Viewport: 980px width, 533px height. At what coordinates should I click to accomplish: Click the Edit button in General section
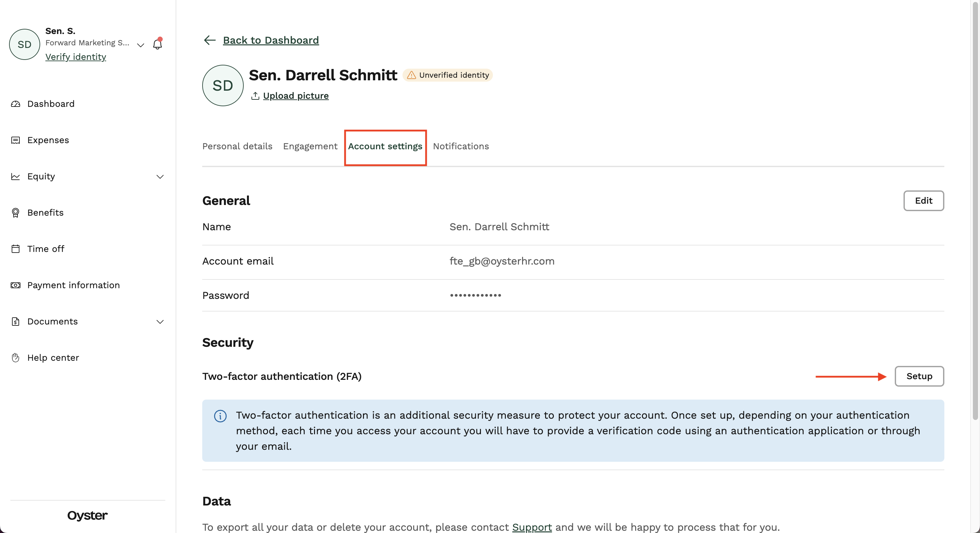pyautogui.click(x=923, y=201)
